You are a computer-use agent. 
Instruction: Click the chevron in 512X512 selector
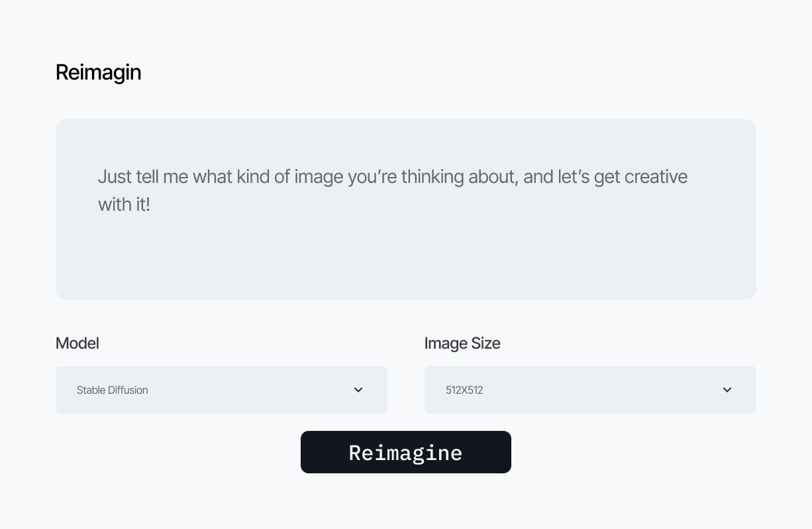tap(727, 390)
